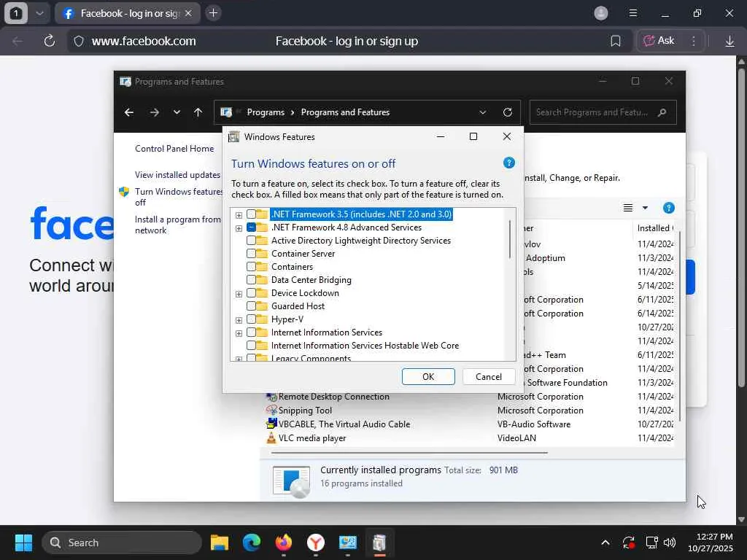The image size is (747, 560).
Task: Open Yandex browser from taskbar
Action: 315,542
